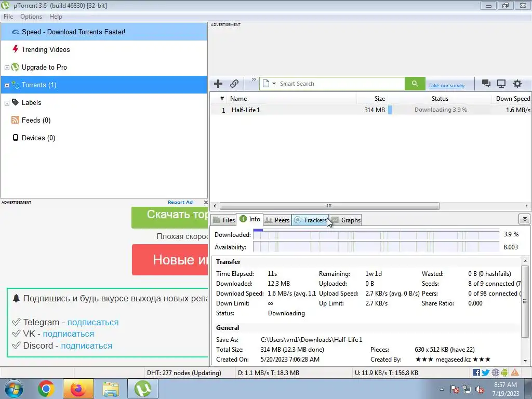Close the sidebar advertisement with X
The image size is (532, 399).
click(x=206, y=202)
